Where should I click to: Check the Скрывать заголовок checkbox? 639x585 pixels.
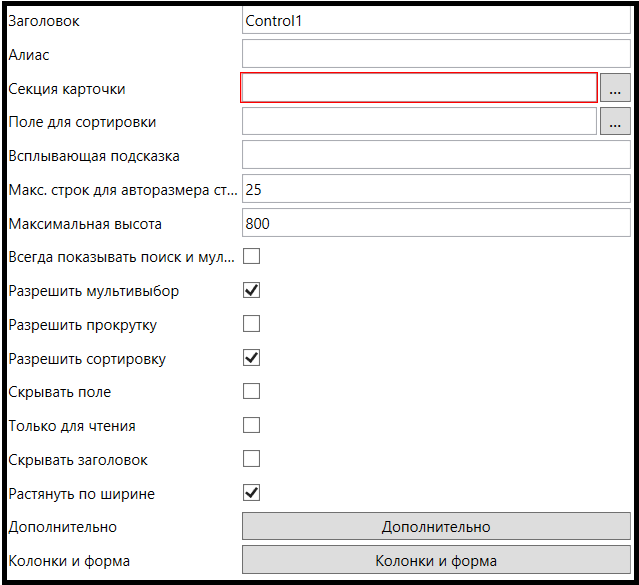(x=252, y=459)
